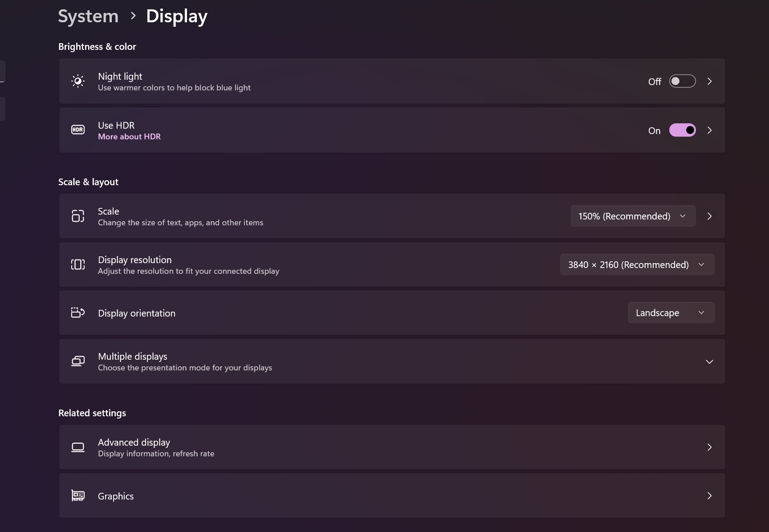
Task: Click the Display resolution label
Action: click(134, 260)
